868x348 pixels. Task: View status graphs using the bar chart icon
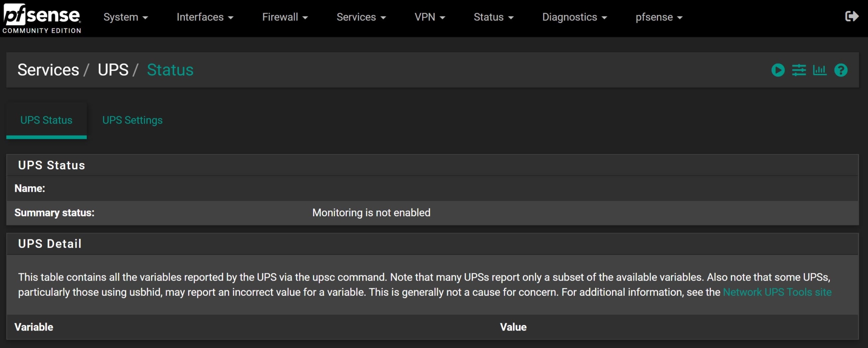point(820,70)
